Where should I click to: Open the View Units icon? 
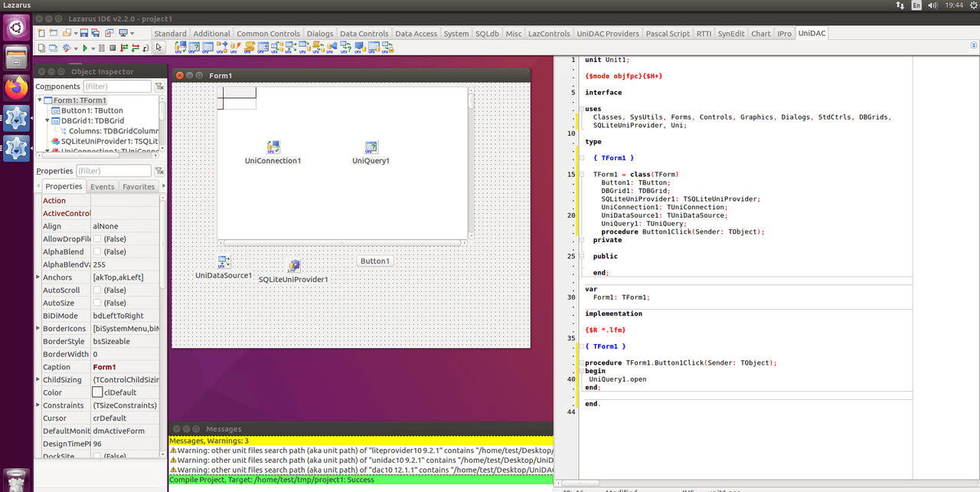pyautogui.click(x=41, y=48)
